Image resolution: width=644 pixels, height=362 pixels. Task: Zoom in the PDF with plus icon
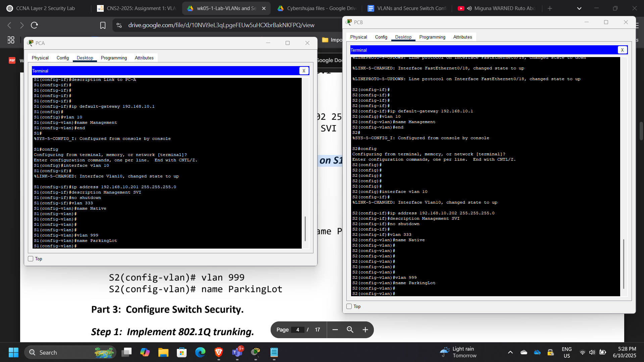365,330
